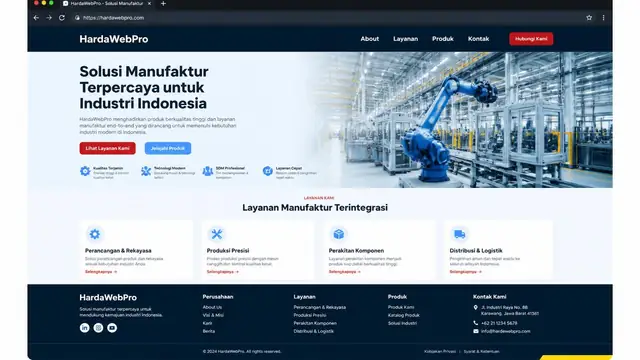This screenshot has height=360, width=640.
Task: Click the browser forward arrow
Action: pyautogui.click(x=49, y=18)
